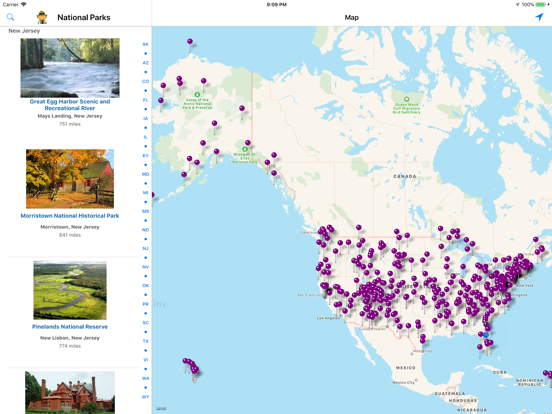This screenshot has width=552, height=414.
Task: Jump to WY in the state index
Action: [145, 397]
